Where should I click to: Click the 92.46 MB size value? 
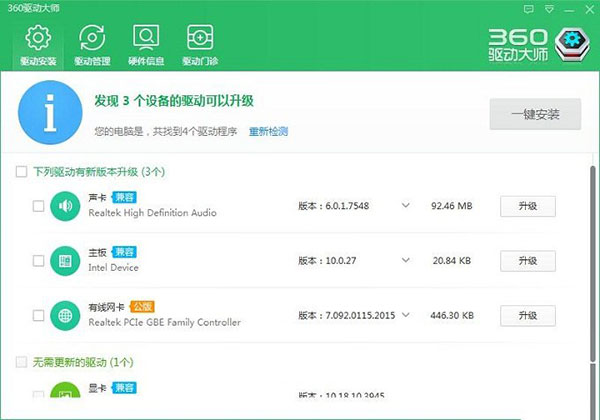[452, 206]
